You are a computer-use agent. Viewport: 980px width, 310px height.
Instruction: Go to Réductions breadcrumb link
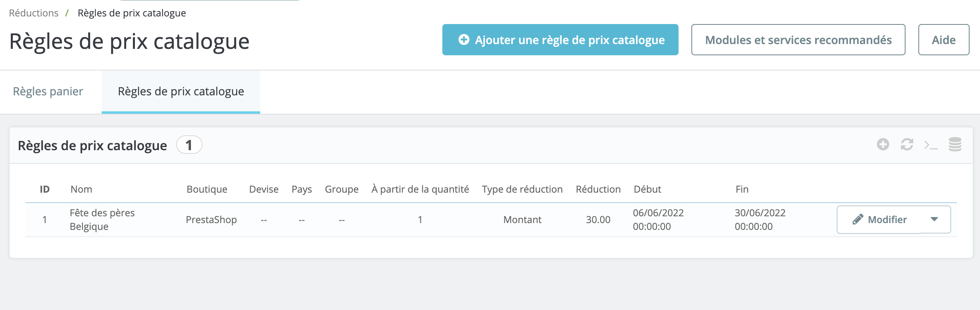click(34, 13)
